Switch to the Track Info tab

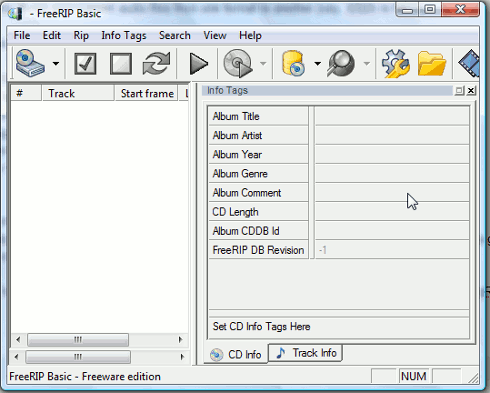305,353
